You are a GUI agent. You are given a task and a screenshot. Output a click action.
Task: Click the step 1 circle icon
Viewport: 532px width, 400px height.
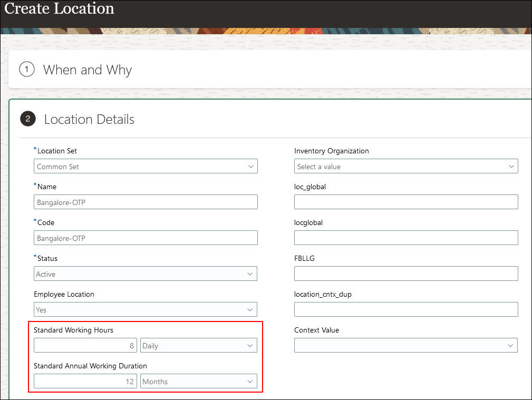click(27, 70)
